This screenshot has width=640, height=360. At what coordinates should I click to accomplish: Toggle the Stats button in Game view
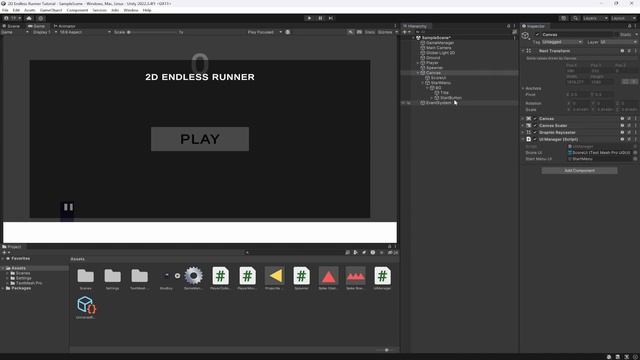tap(369, 32)
